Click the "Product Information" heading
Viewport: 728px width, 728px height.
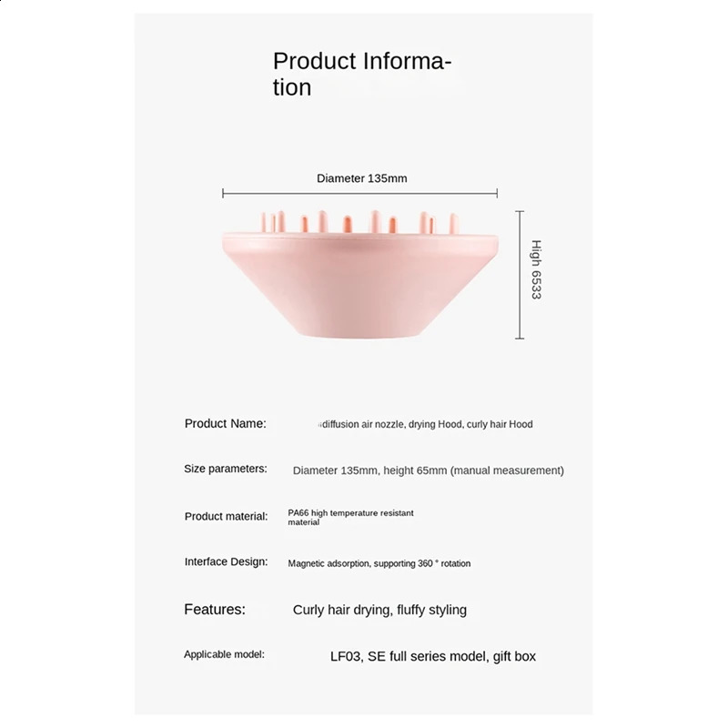coord(361,74)
